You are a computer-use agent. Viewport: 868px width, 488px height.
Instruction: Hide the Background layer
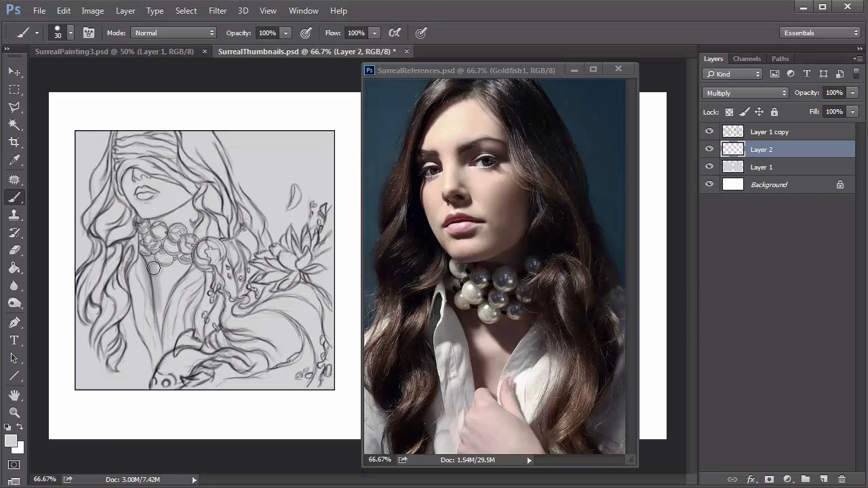tap(709, 184)
